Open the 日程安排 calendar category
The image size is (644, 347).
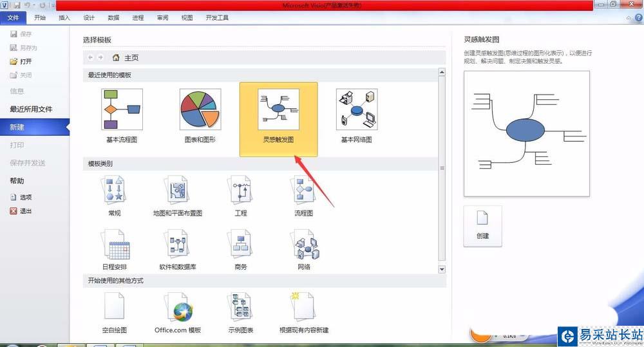(x=115, y=245)
